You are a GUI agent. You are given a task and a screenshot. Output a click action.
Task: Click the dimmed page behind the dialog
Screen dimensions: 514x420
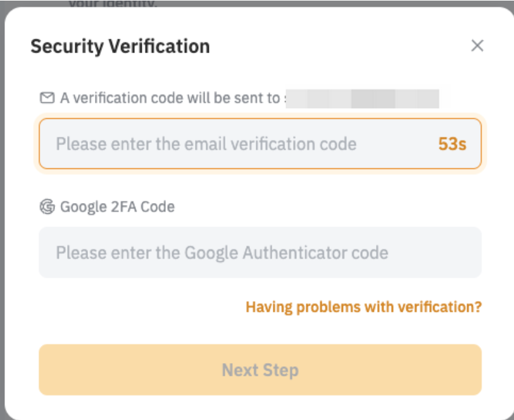coord(253,3)
